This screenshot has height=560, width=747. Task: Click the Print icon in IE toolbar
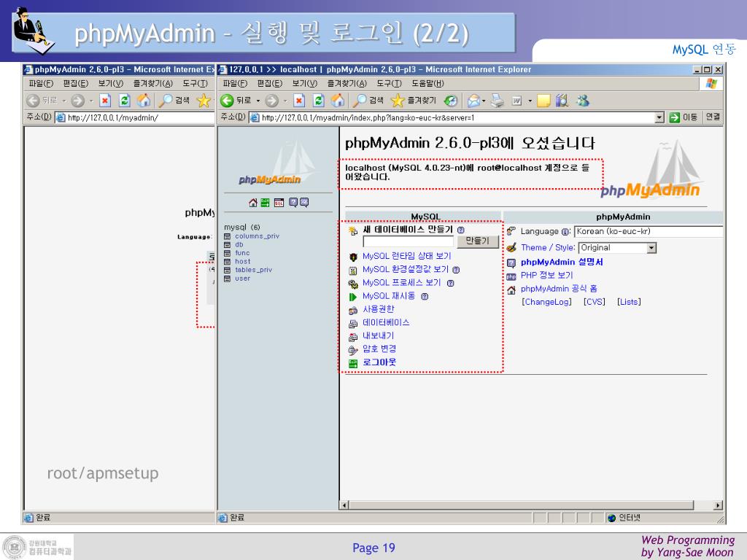coord(498,101)
